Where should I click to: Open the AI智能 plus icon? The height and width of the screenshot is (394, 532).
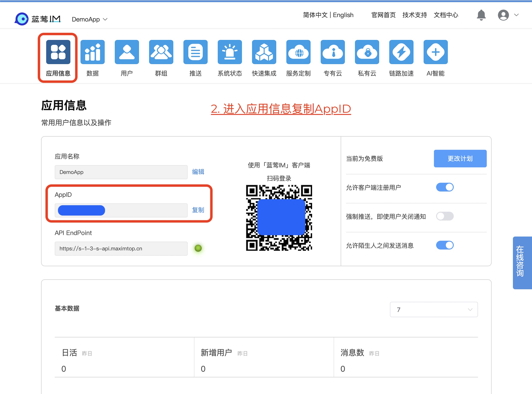coord(436,52)
